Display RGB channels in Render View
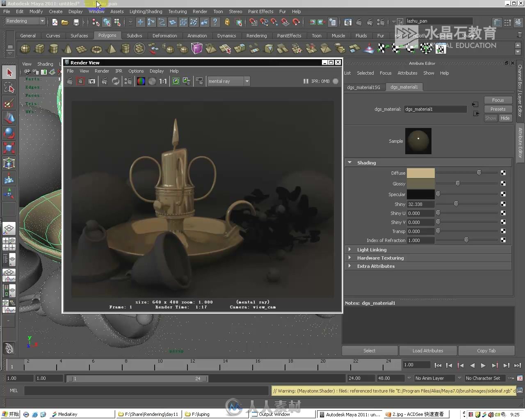The image size is (525, 420). tap(141, 81)
